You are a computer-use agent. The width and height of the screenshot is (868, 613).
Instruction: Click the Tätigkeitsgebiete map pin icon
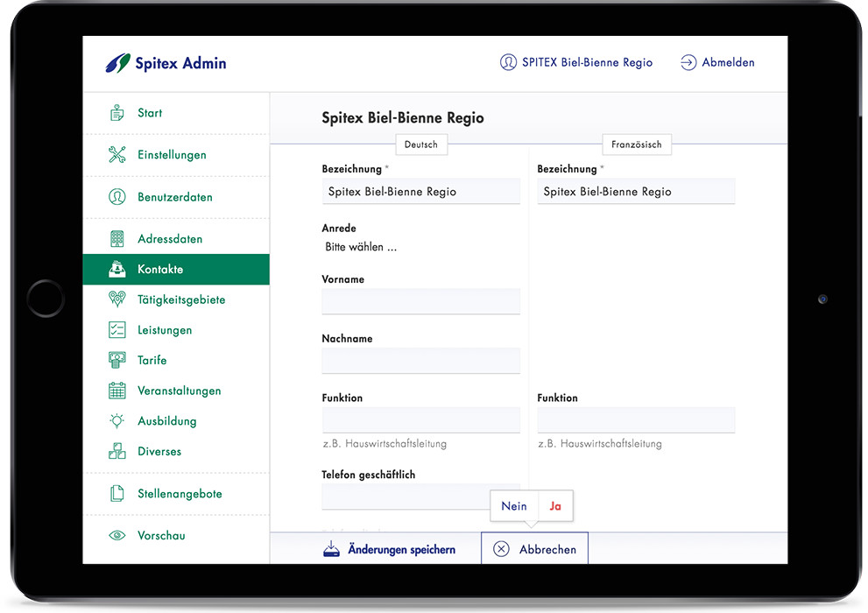(x=116, y=299)
